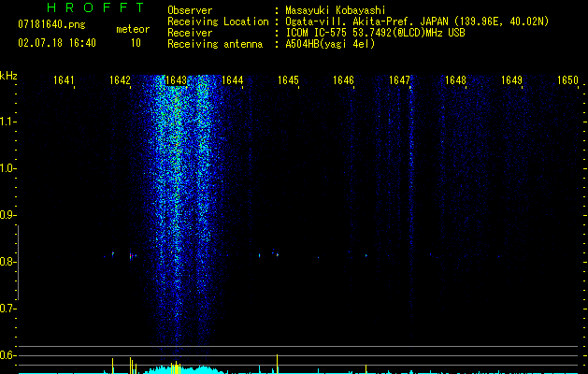Click time axis label 1644
Viewport: 588px width, 374px height.
(232, 79)
